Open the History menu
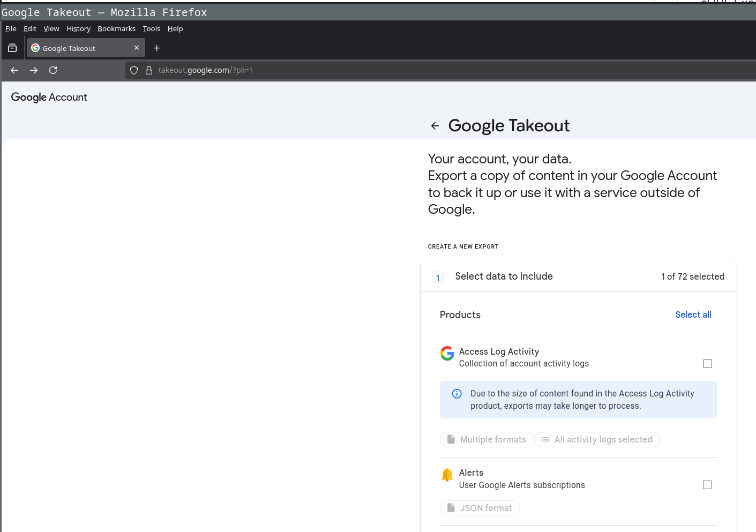 78,29
